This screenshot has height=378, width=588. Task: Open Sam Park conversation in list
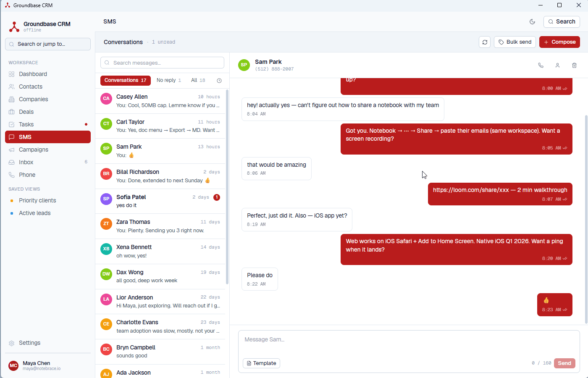(x=160, y=151)
